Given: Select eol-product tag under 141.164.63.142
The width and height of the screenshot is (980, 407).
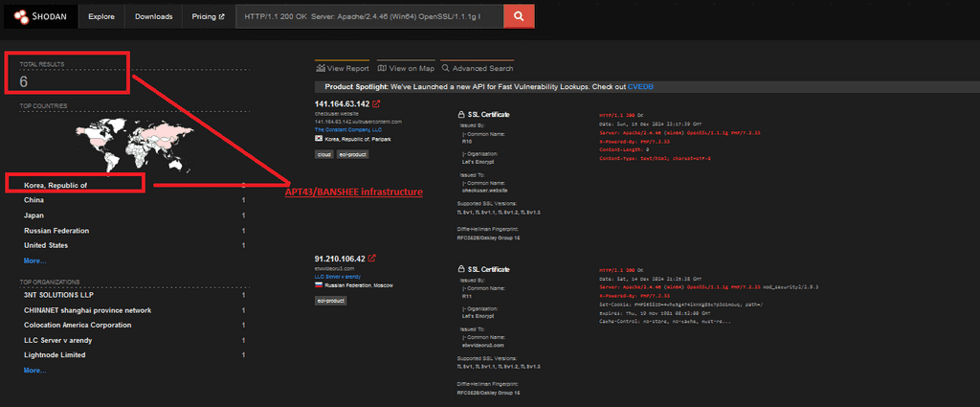Looking at the screenshot, I should [x=352, y=154].
